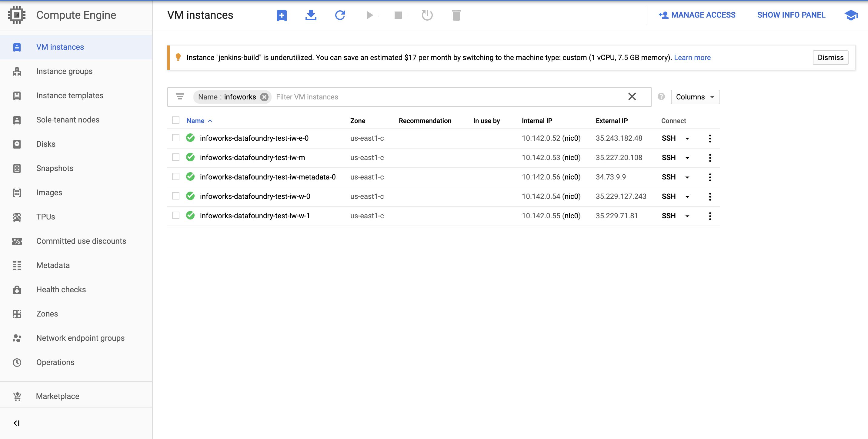Open more actions for iw-metadata-0 instance
This screenshot has height=439, width=868.
click(710, 177)
